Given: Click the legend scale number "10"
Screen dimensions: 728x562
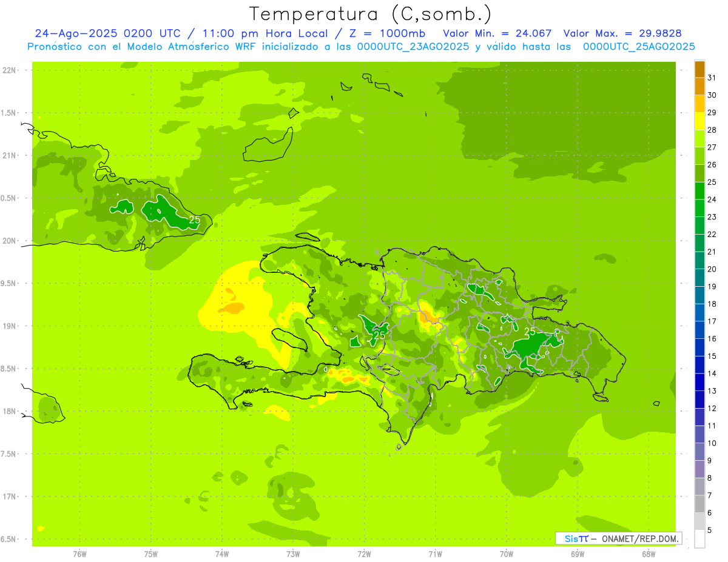Looking at the screenshot, I should [712, 443].
